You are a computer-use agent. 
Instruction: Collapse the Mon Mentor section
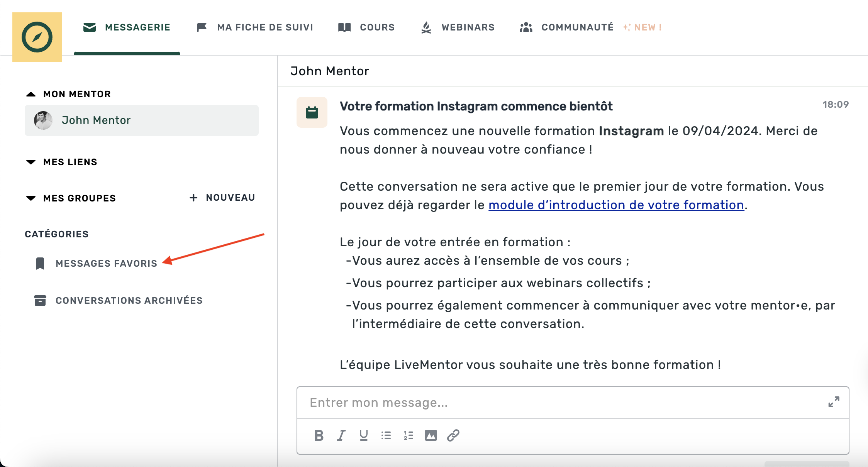pos(31,94)
